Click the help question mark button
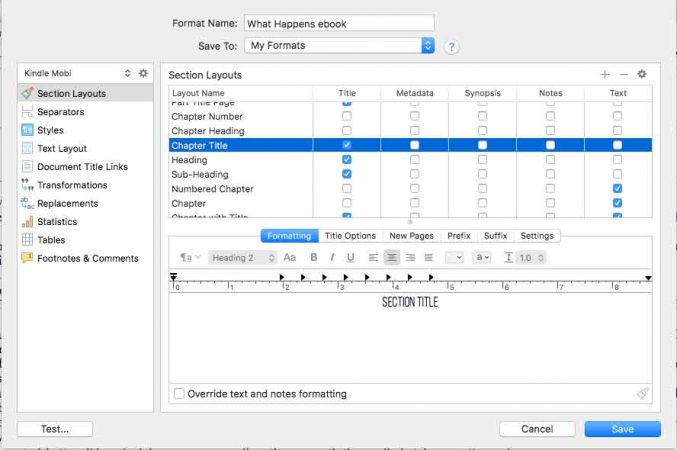 click(x=451, y=47)
